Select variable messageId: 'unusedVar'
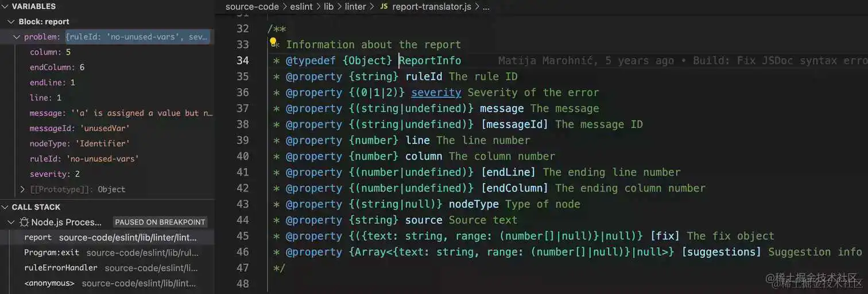868x294 pixels. tap(107, 128)
